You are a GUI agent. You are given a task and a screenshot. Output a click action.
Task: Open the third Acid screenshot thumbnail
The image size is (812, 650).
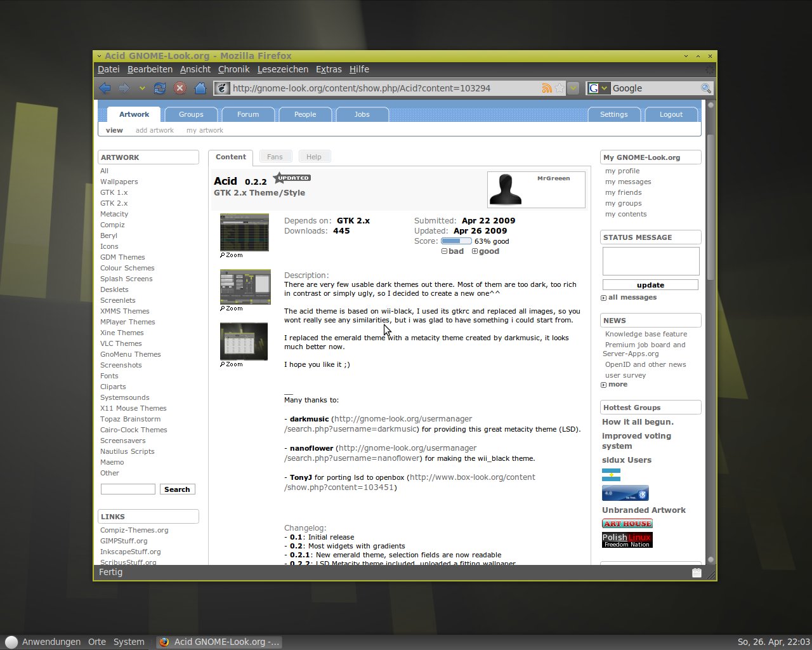click(x=244, y=342)
